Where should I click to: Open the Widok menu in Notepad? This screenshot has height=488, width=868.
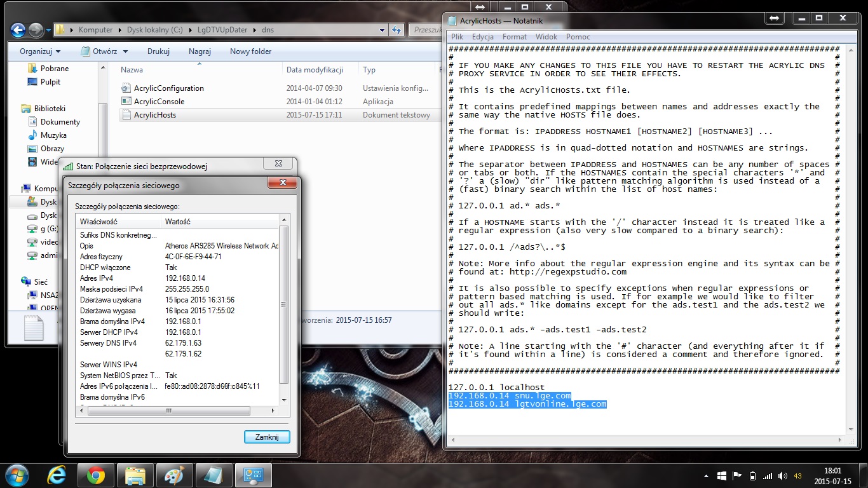[546, 37]
